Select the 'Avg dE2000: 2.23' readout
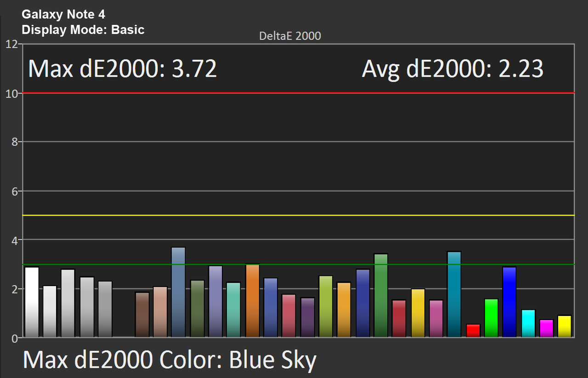 pos(453,69)
